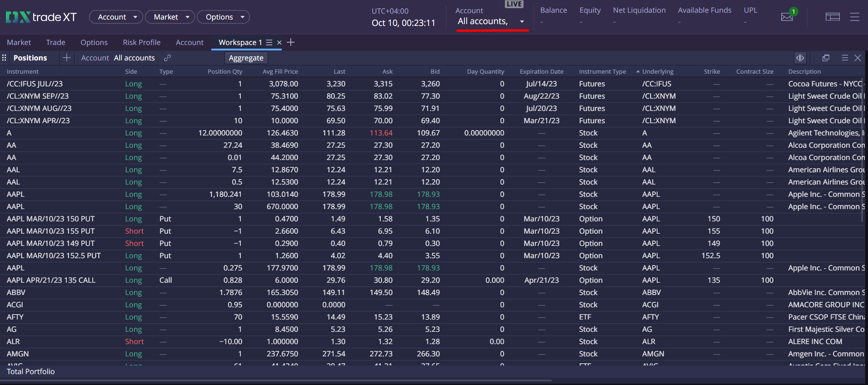
Task: Detach the Positions widget into a window
Action: click(826, 58)
